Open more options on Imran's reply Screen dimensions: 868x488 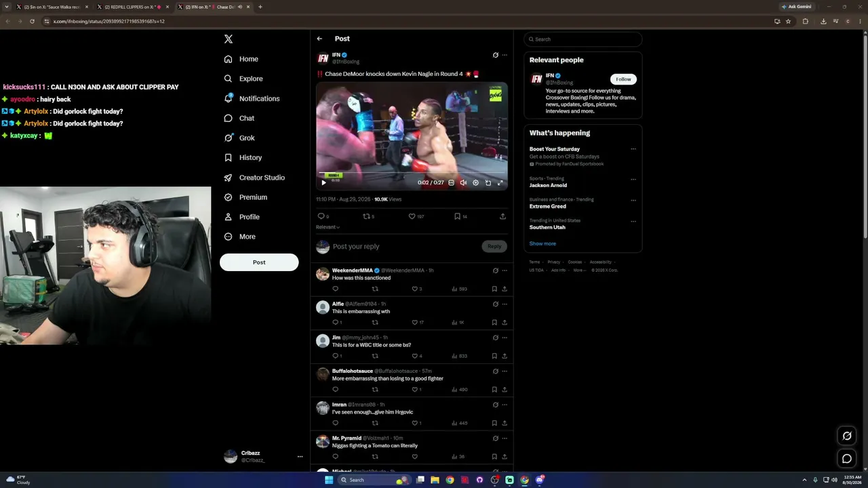click(505, 405)
